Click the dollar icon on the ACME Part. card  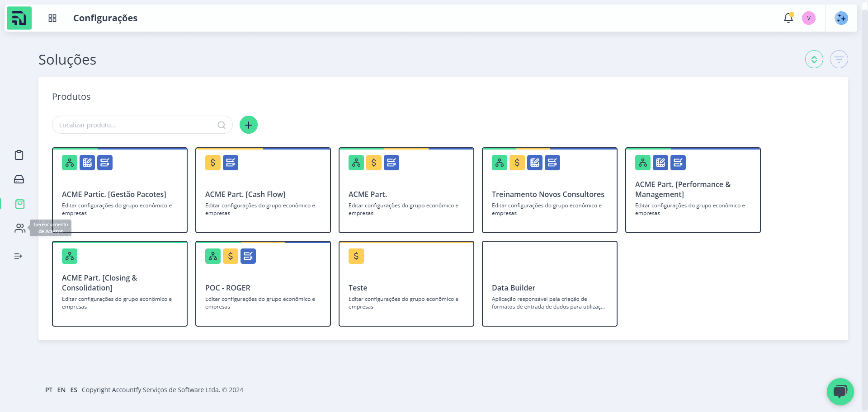(x=374, y=163)
